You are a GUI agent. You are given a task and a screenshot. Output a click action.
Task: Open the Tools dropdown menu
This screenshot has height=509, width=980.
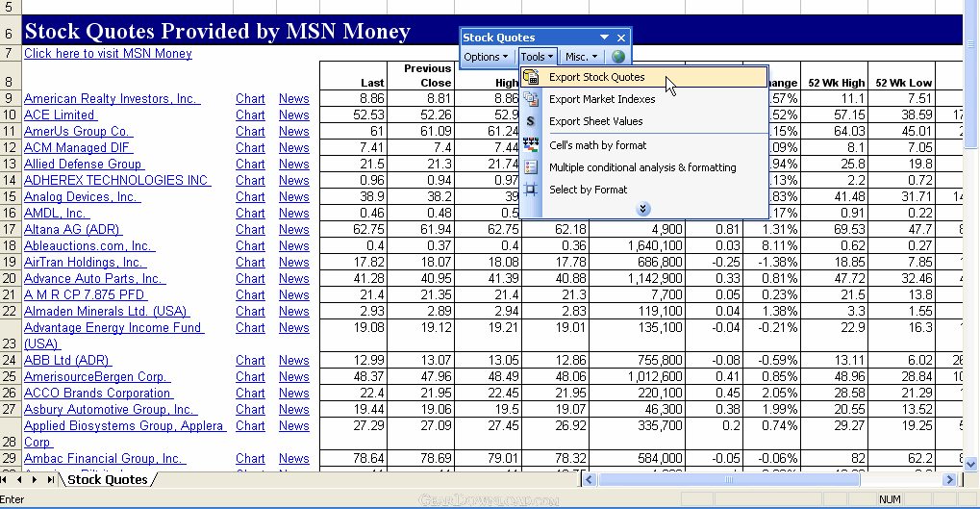pos(537,57)
